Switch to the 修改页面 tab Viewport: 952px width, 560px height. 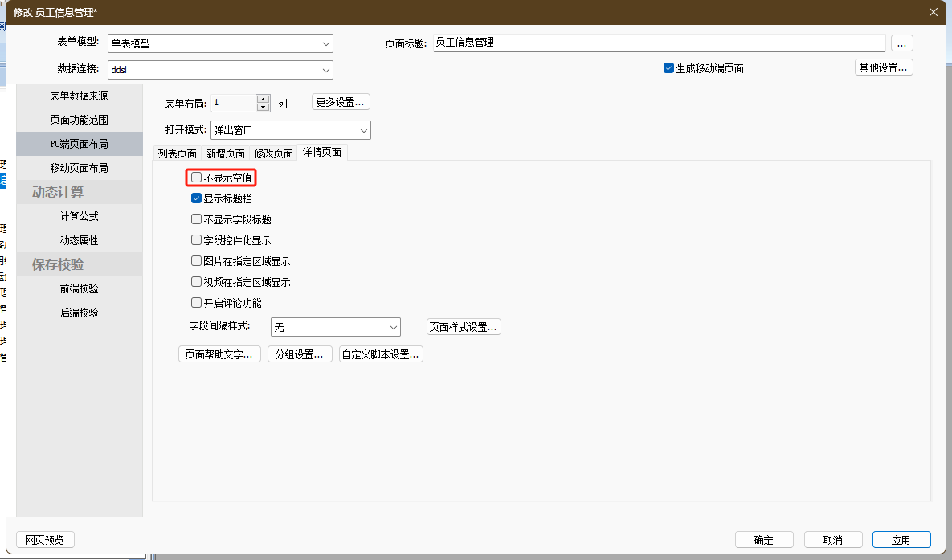(273, 153)
